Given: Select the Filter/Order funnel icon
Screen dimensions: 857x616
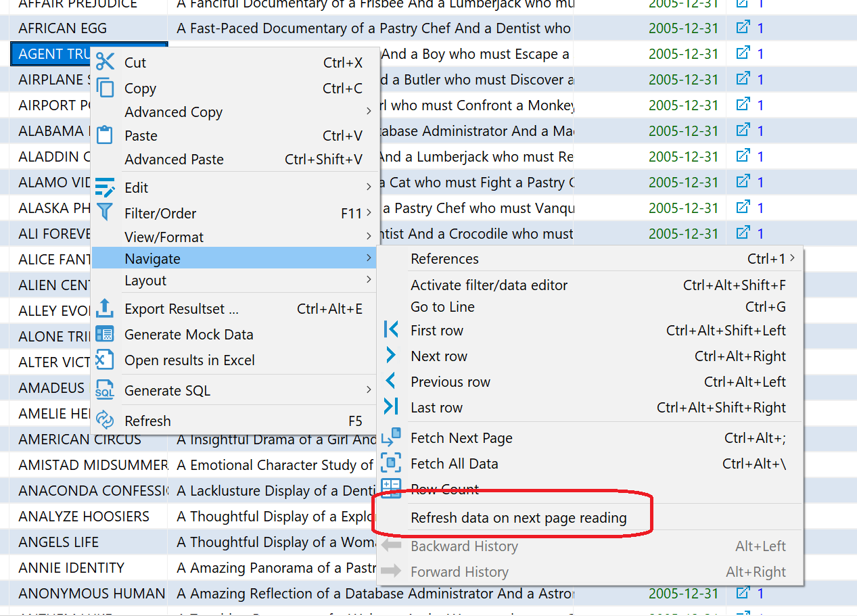Looking at the screenshot, I should click(105, 213).
